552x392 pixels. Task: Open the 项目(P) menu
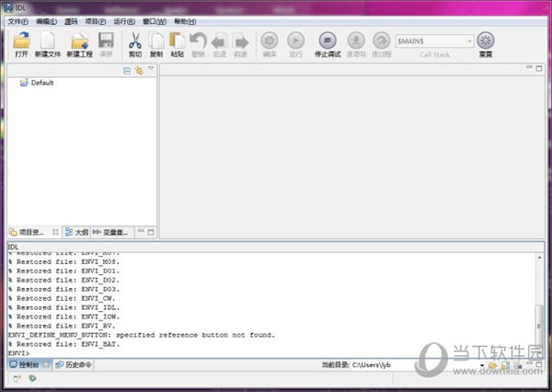pyautogui.click(x=96, y=21)
